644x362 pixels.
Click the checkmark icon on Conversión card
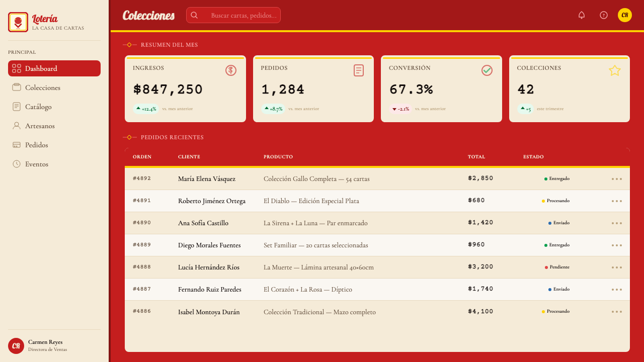pyautogui.click(x=487, y=70)
